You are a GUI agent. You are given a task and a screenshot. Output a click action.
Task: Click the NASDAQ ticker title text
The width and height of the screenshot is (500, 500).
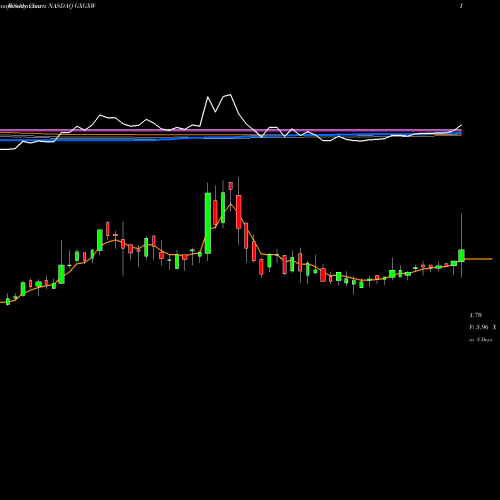[72, 6]
